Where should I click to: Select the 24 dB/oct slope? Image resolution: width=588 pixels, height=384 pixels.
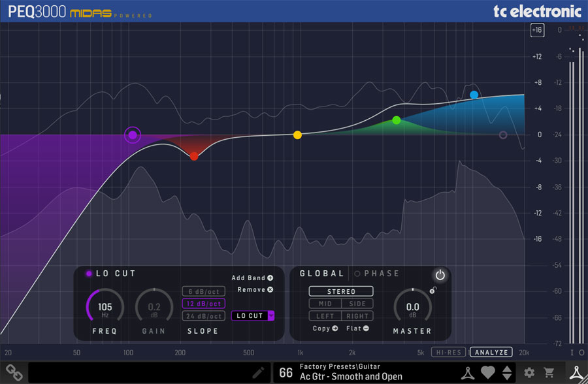point(204,315)
